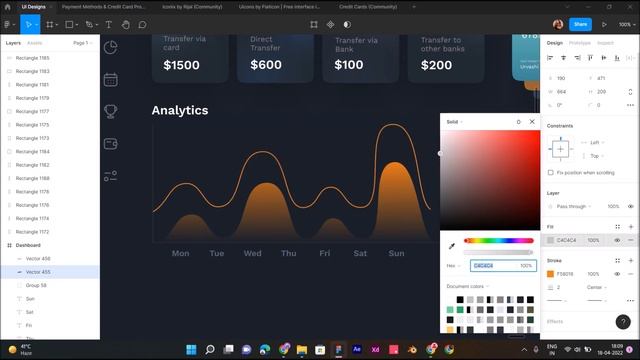Select the Hand tool
This screenshot has width=640, height=360.
tap(125, 25)
